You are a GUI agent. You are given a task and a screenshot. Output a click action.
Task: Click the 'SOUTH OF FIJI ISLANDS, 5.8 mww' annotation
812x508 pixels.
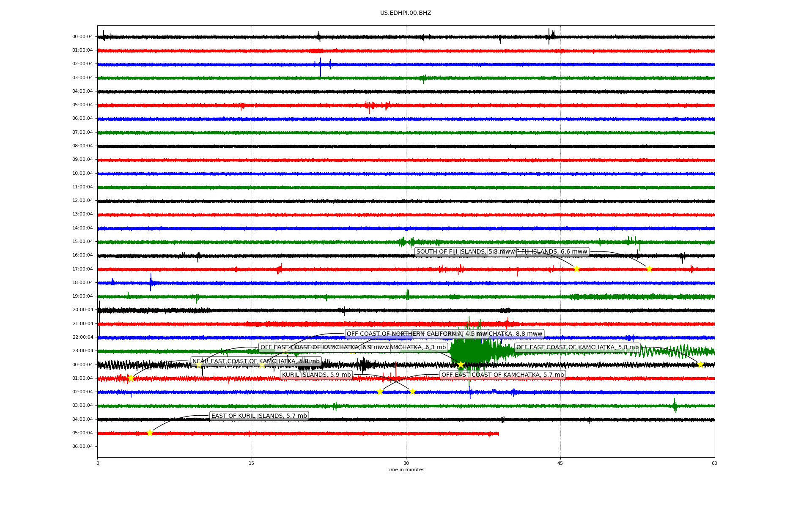click(x=465, y=251)
